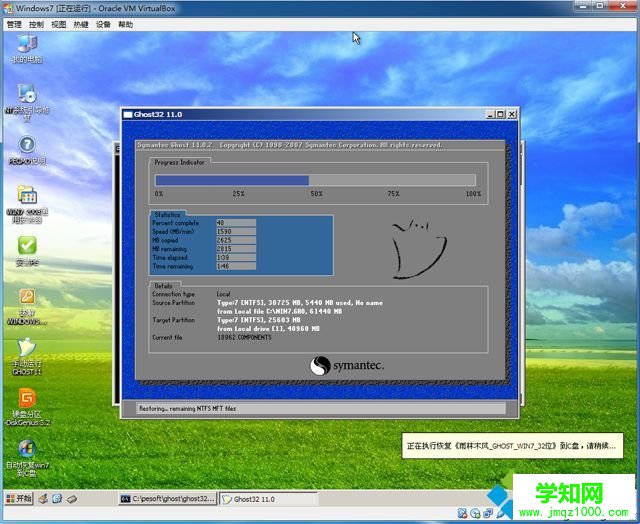Viewport: 640px width, 524px height.
Task: Click the VirtualBox title bar app icon
Action: coord(8,8)
